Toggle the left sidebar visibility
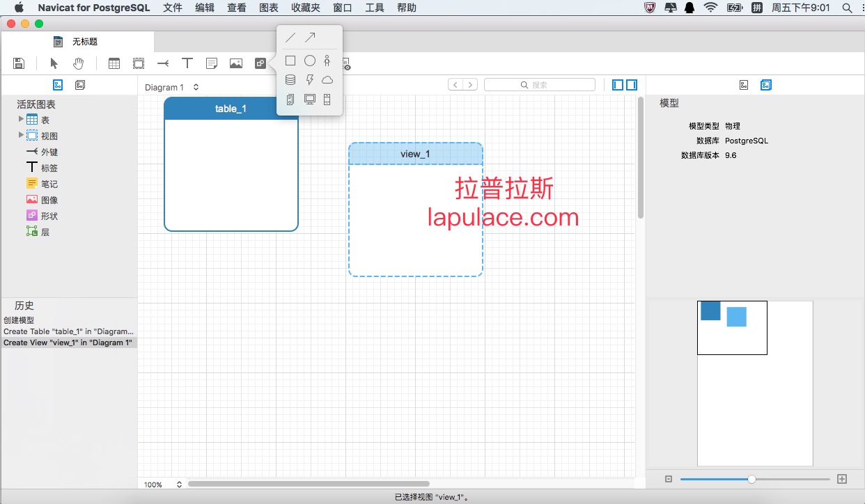This screenshot has height=504, width=865. coord(618,85)
